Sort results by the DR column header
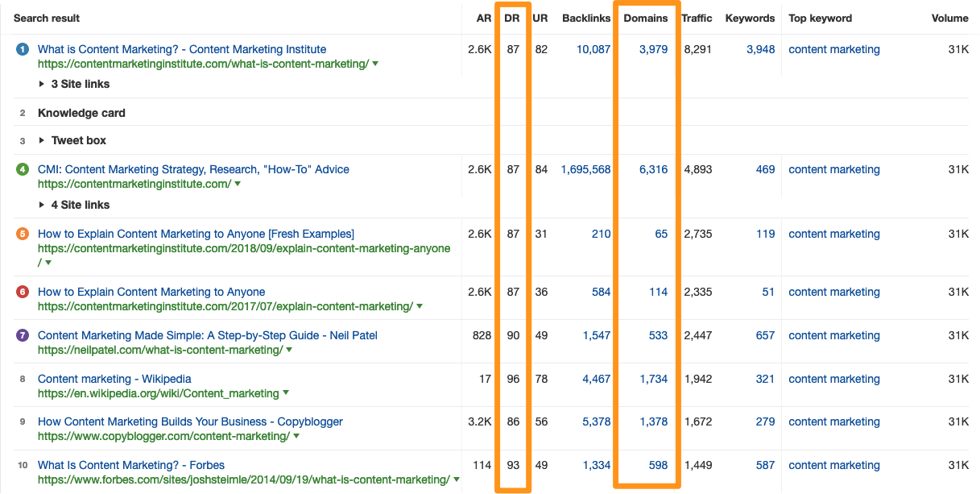 [511, 18]
